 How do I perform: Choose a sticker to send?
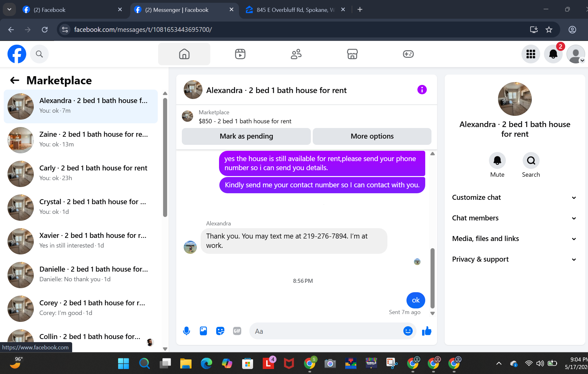tap(220, 331)
